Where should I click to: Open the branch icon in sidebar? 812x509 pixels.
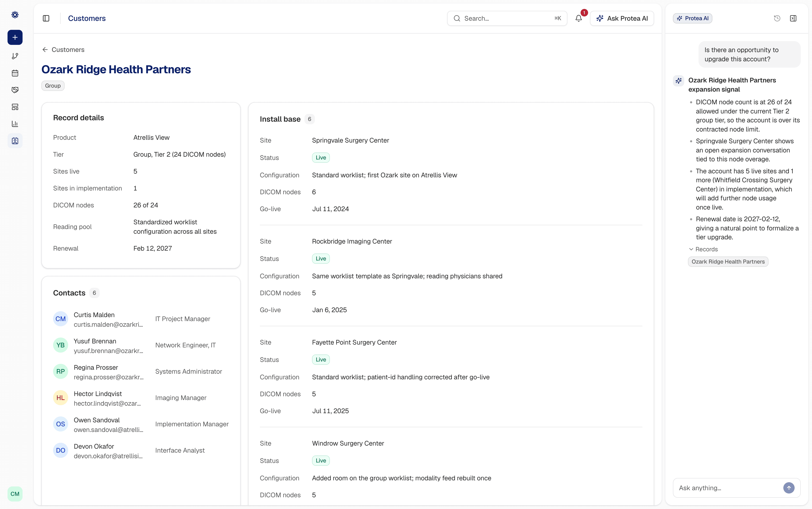[x=15, y=56]
